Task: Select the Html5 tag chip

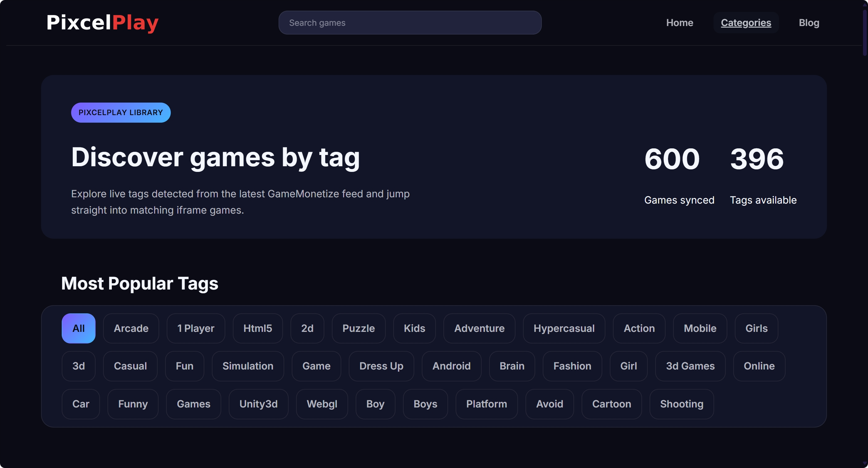Action: pyautogui.click(x=258, y=328)
